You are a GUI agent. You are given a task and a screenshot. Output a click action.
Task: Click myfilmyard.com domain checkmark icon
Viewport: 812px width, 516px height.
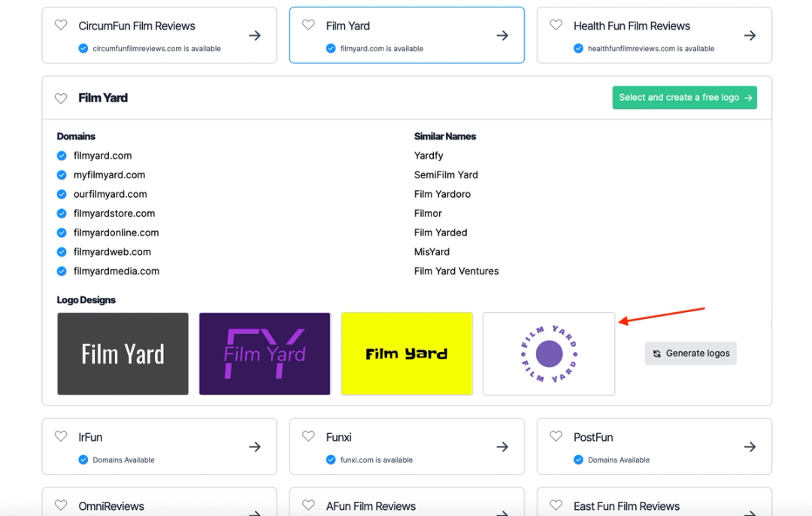point(62,175)
